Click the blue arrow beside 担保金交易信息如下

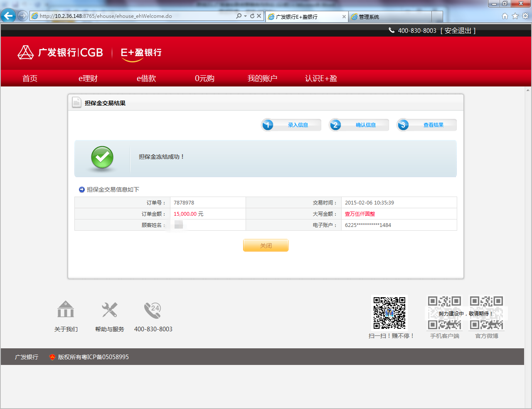(x=82, y=190)
